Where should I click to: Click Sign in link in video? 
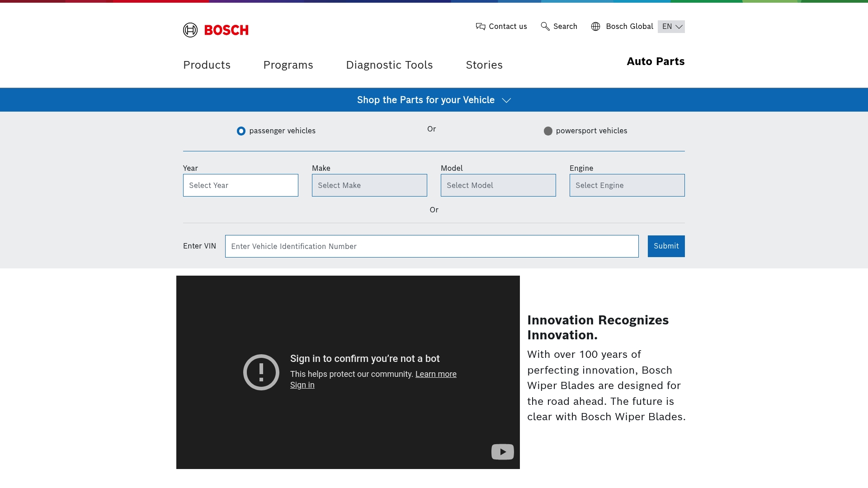302,385
